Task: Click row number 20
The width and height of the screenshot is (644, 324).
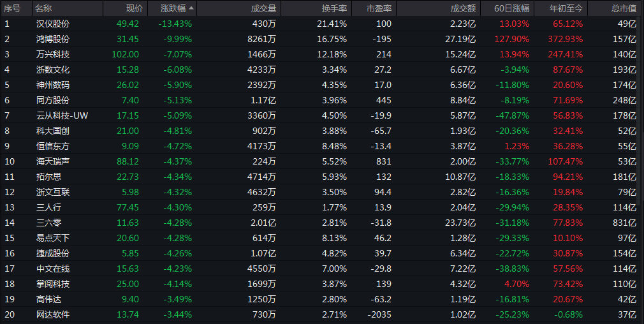Action: 10,314
